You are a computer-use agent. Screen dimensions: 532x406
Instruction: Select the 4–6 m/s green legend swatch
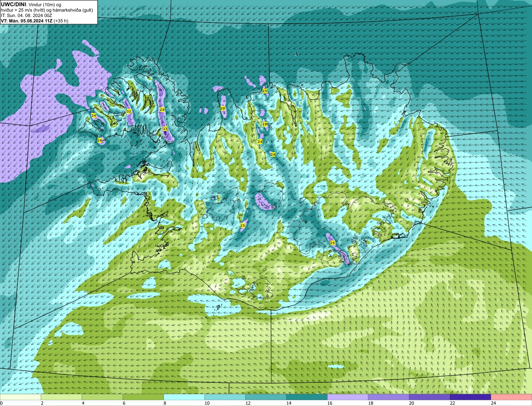click(102, 397)
